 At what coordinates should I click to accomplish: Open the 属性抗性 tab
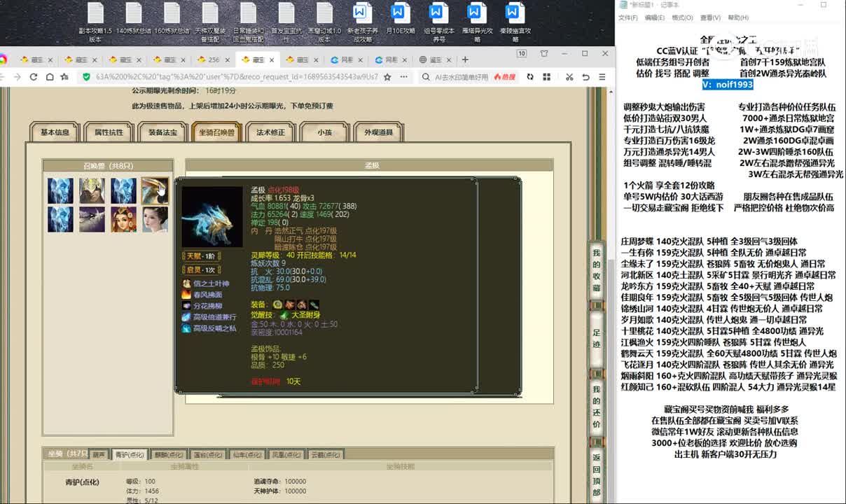click(x=109, y=132)
